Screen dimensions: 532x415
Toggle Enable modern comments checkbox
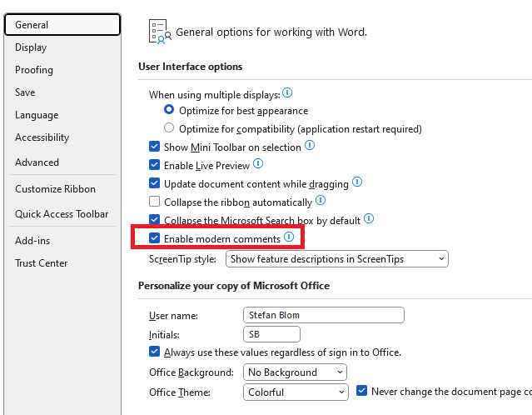154,238
